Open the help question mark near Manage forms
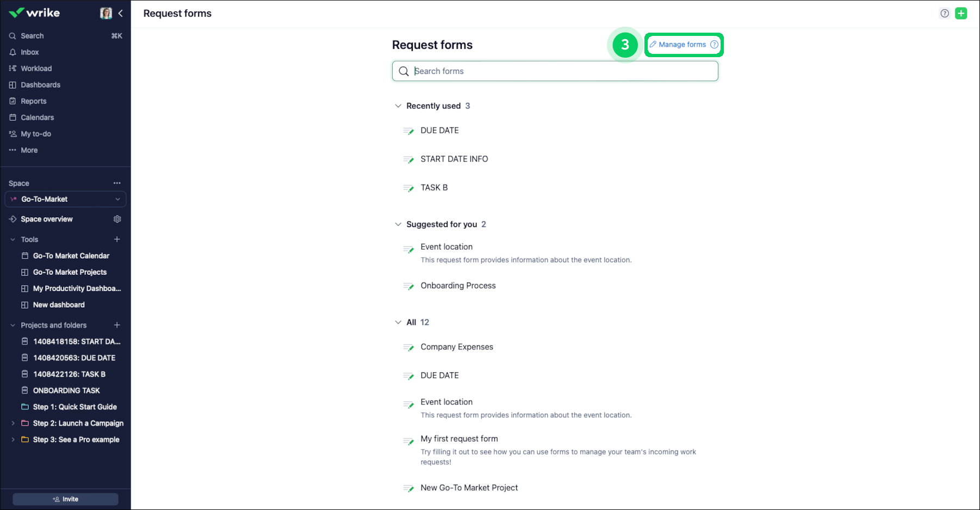This screenshot has height=510, width=980. click(714, 44)
